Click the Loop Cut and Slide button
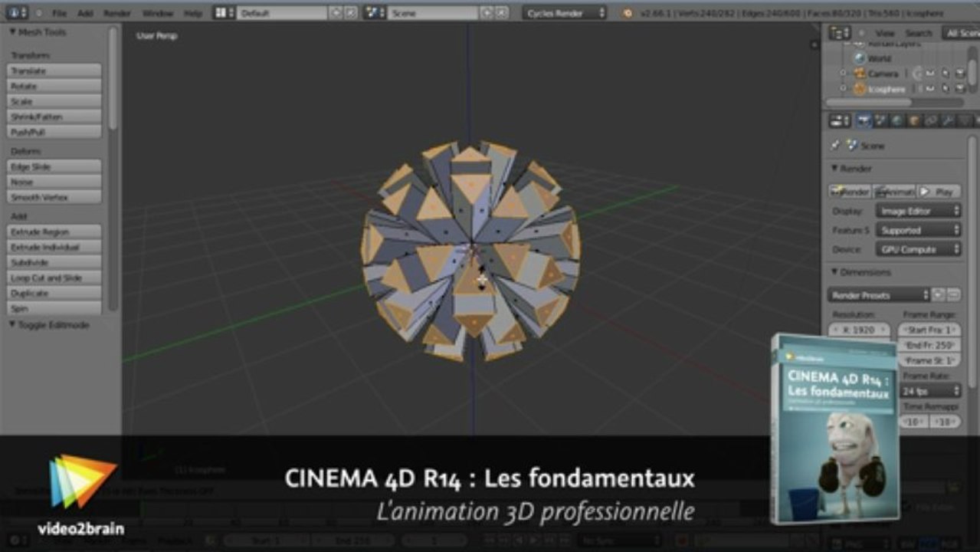The image size is (980, 552). point(54,278)
